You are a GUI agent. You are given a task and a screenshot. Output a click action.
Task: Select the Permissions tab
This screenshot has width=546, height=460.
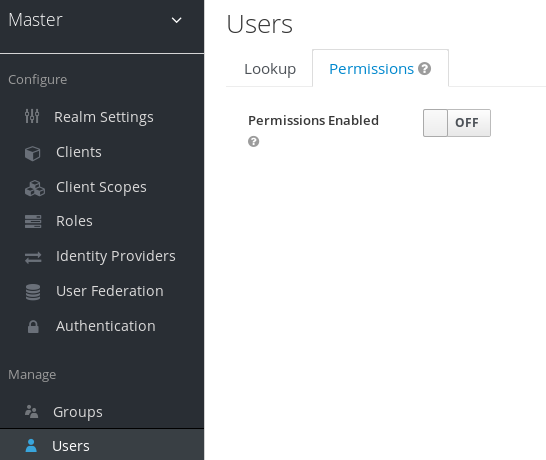[x=380, y=69]
